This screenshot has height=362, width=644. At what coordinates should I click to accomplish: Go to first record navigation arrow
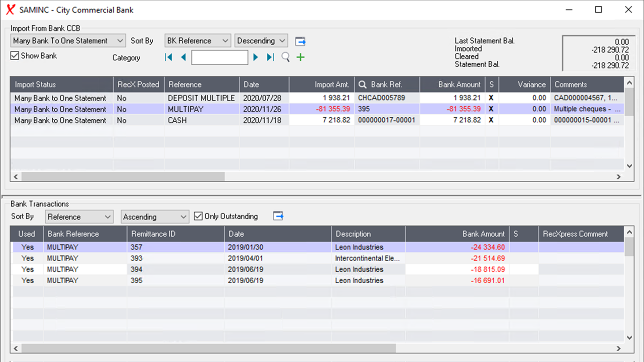(x=169, y=57)
